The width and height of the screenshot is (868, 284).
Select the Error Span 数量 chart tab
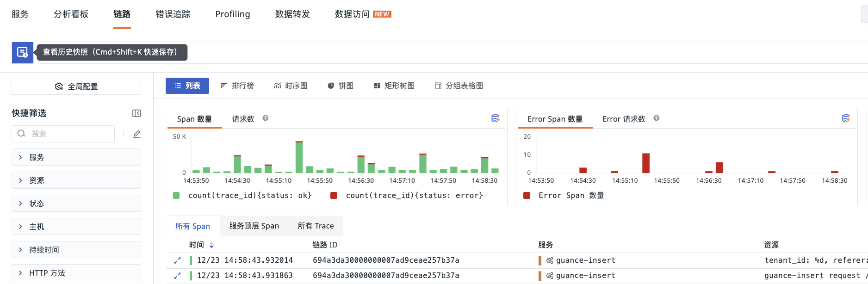[x=555, y=119]
